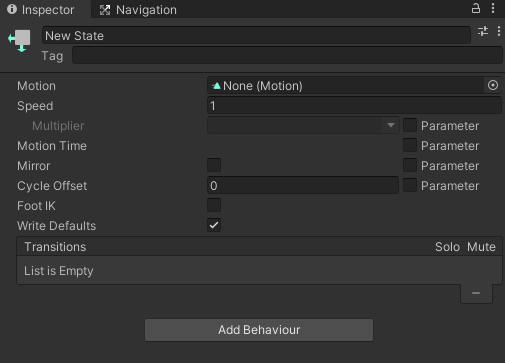Click the Inspector info icon
Screen dimensions: 505x363
tap(12, 9)
